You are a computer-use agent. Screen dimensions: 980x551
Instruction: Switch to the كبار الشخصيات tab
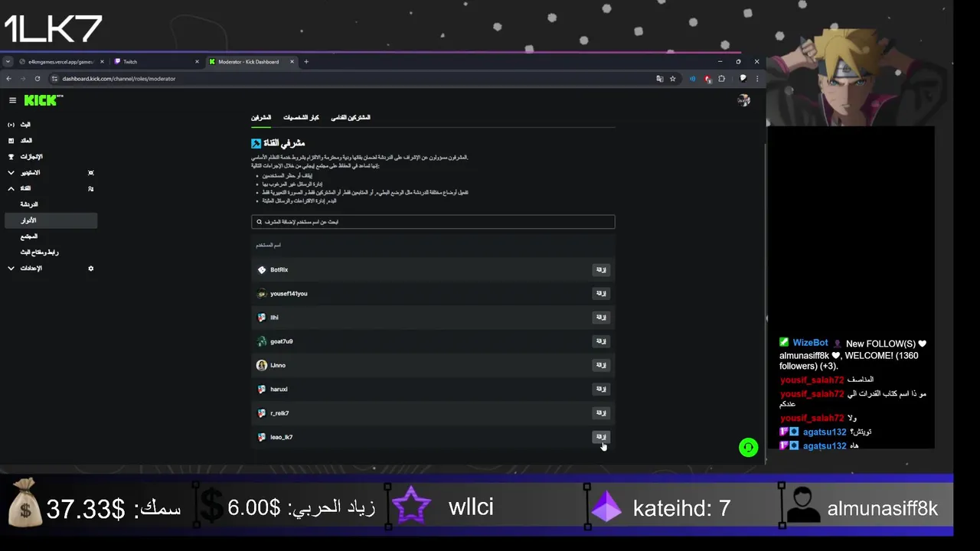point(301,118)
